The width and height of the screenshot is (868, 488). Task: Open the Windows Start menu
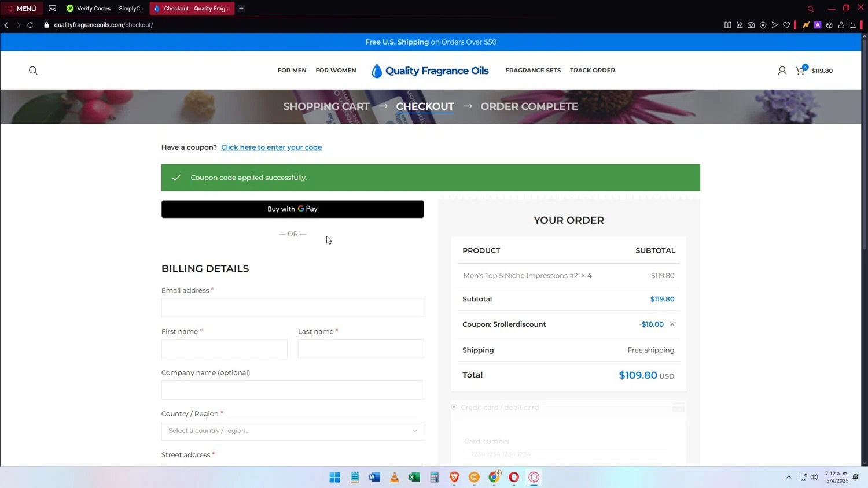(x=334, y=477)
